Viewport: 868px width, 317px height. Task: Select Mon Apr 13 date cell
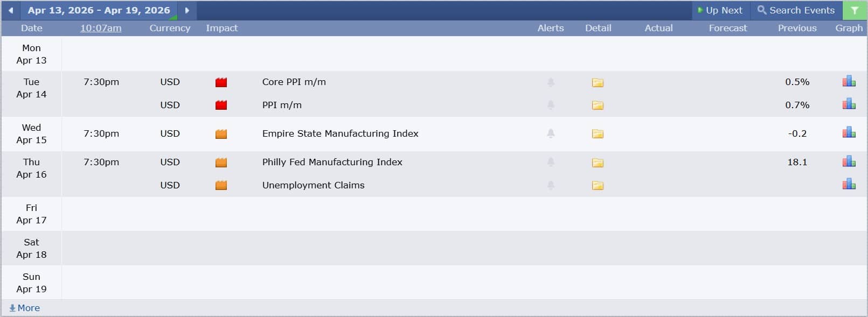tap(31, 54)
